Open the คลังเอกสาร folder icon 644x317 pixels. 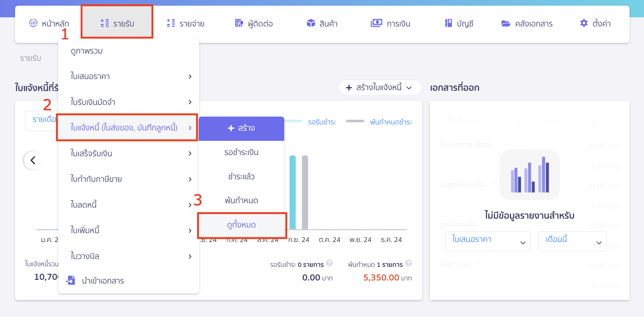click(x=506, y=23)
